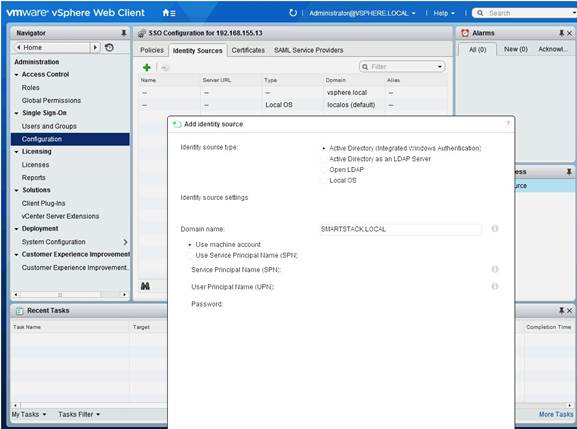
Task: Open the Filter dropdown arrow
Action: pyautogui.click(x=440, y=67)
